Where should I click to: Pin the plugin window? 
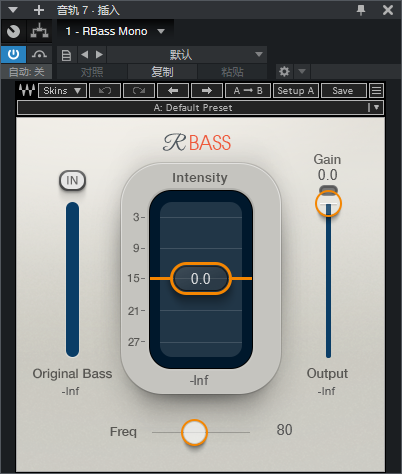pyautogui.click(x=361, y=10)
